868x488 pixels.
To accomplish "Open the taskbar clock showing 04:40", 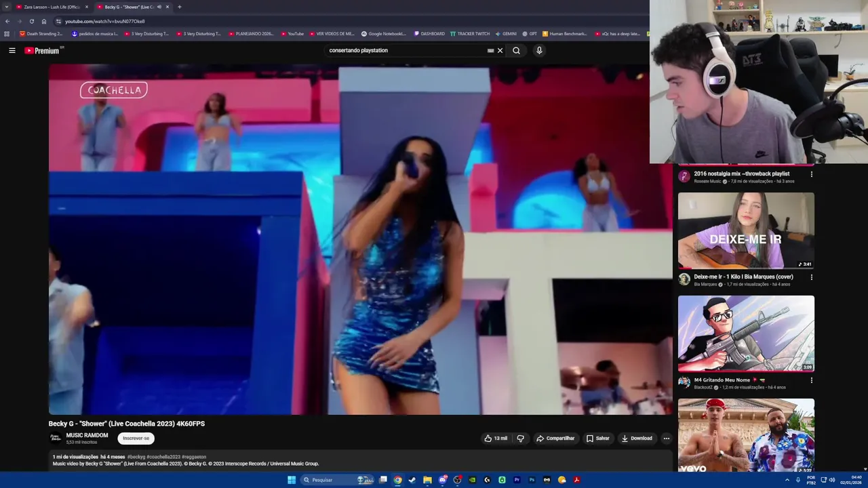I will coord(851,480).
